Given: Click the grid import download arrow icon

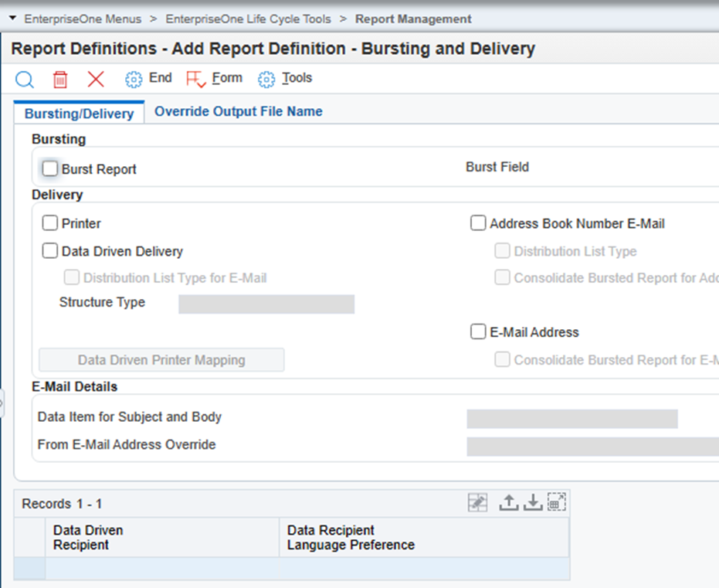Looking at the screenshot, I should 533,502.
